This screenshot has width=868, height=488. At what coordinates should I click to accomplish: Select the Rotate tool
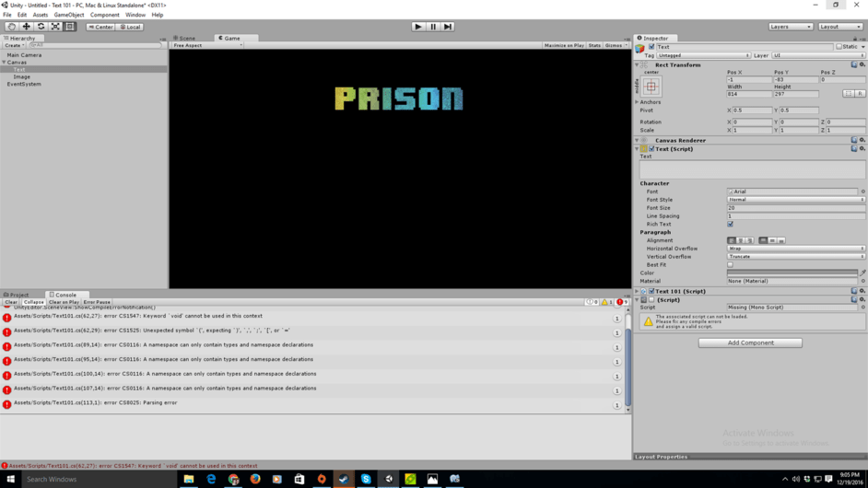point(41,27)
